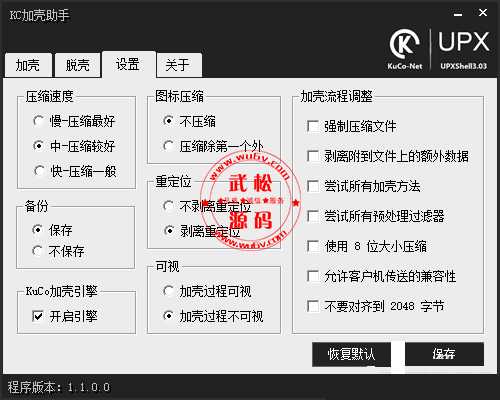
Task: Select 不剥离重定位 option
Action: coord(207,206)
